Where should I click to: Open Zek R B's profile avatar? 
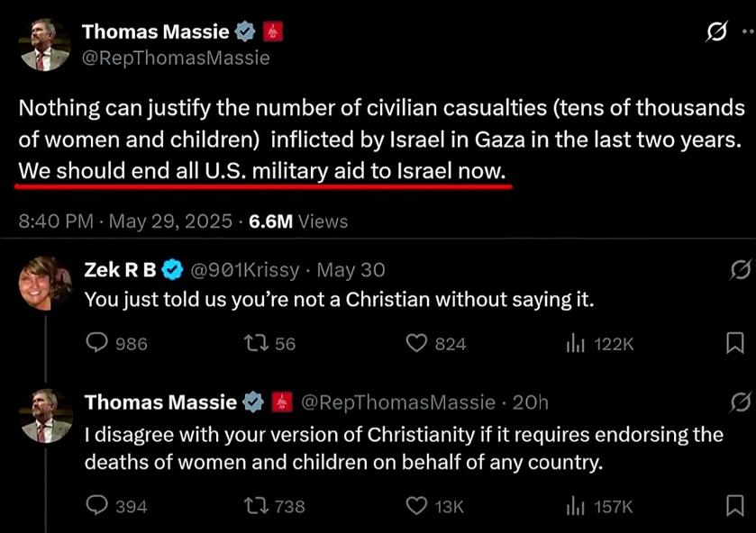click(x=44, y=284)
